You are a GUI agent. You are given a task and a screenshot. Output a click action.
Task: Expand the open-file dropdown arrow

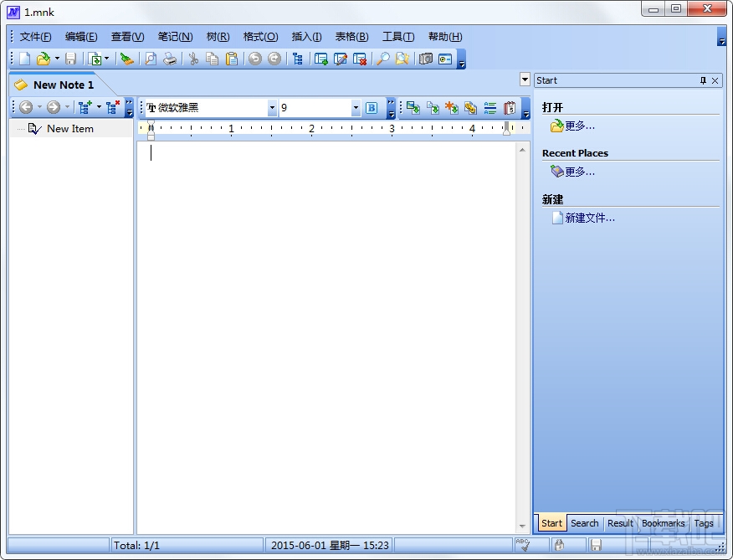point(57,59)
